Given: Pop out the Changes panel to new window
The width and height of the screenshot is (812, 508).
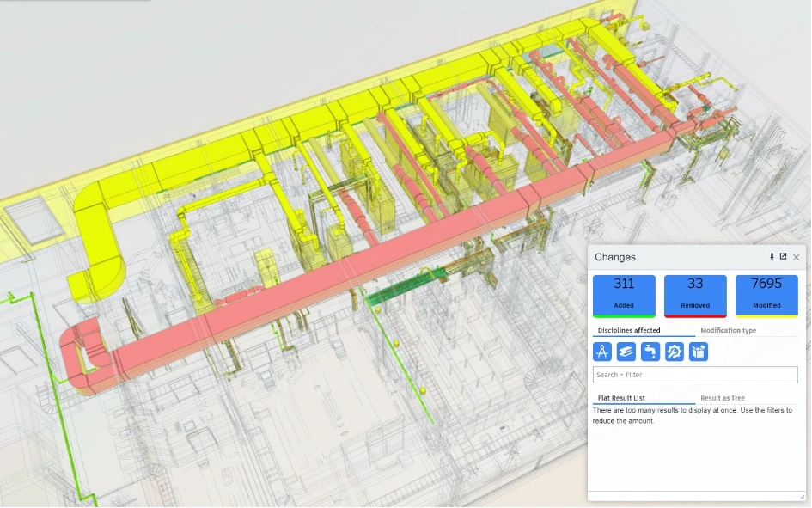Looking at the screenshot, I should tap(784, 257).
